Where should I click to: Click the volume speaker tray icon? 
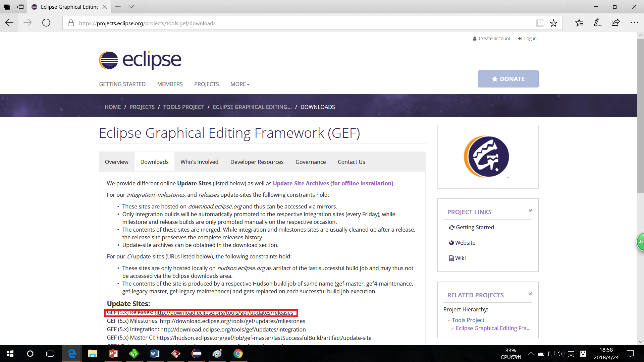(x=561, y=354)
